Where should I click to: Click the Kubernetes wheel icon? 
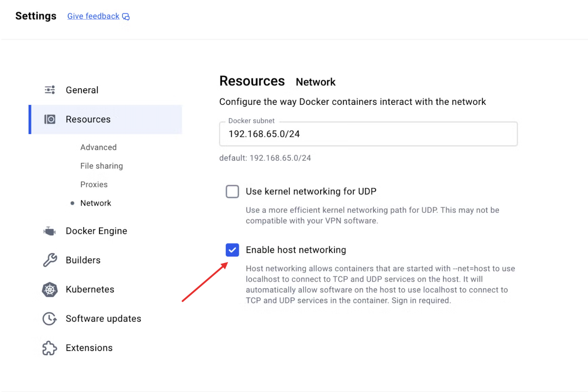coord(50,289)
